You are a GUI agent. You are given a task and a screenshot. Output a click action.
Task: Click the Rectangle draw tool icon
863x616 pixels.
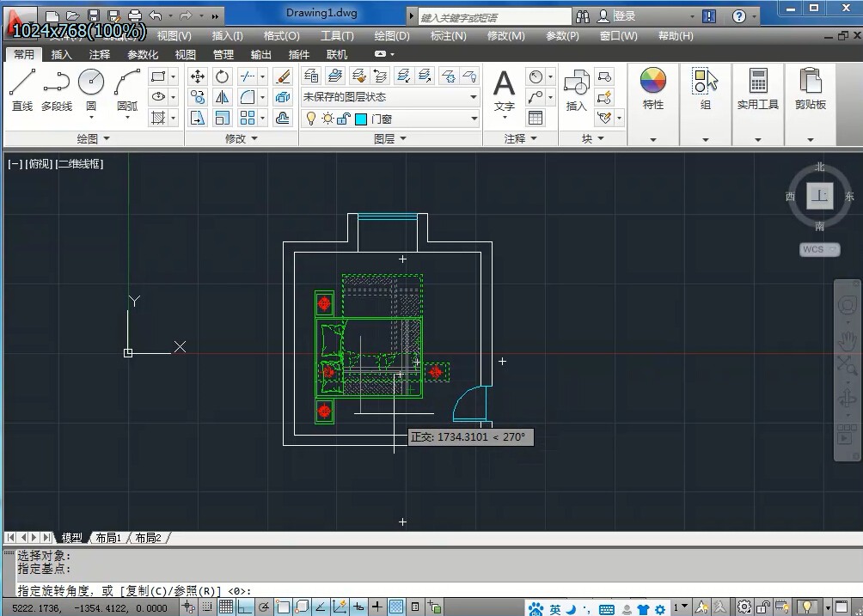[x=158, y=76]
